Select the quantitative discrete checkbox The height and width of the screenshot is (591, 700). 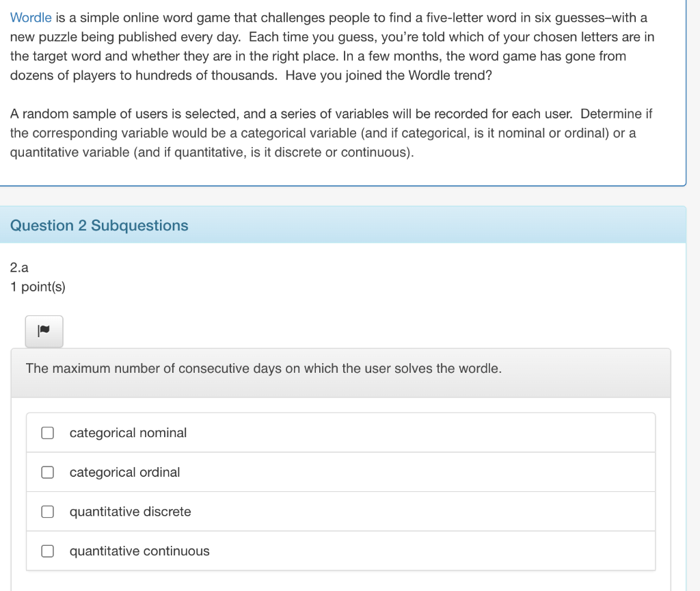coord(47,512)
